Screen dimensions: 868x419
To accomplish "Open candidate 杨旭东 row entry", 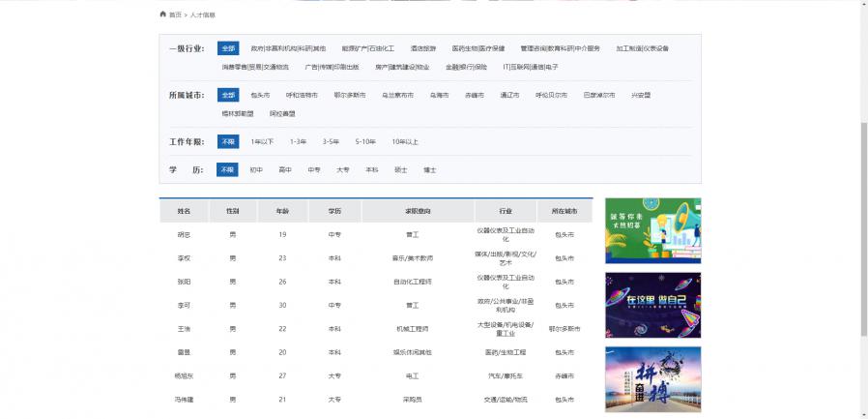I will pos(184,375).
